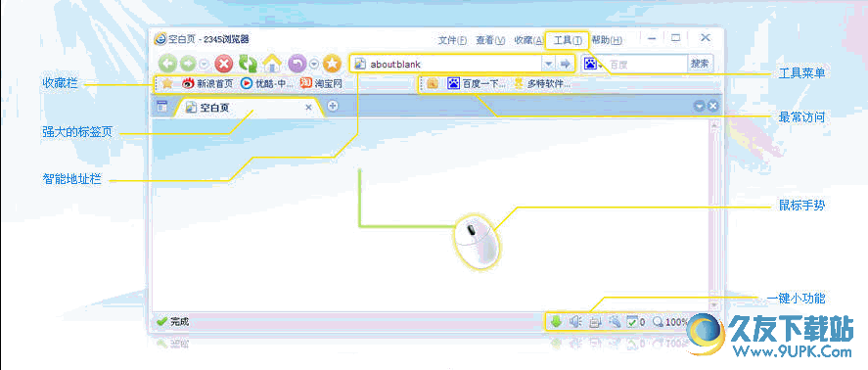
Task: Go to the home page icon
Action: [x=272, y=64]
